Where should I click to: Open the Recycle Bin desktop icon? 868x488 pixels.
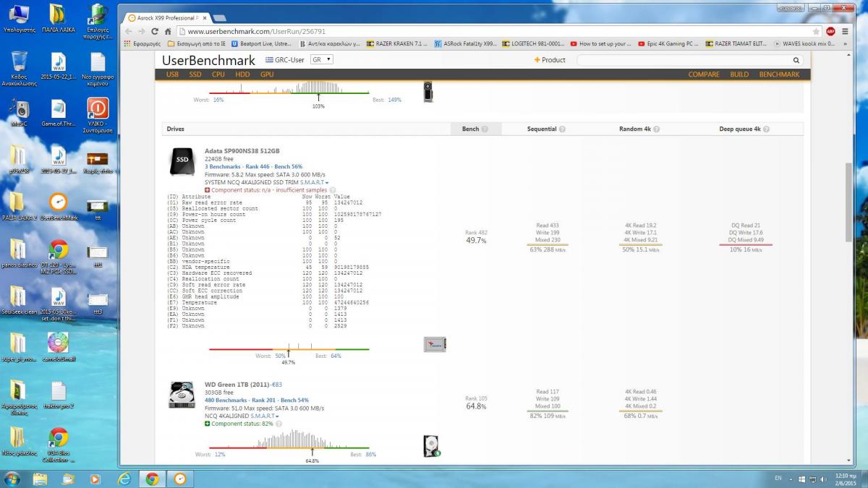(x=20, y=68)
